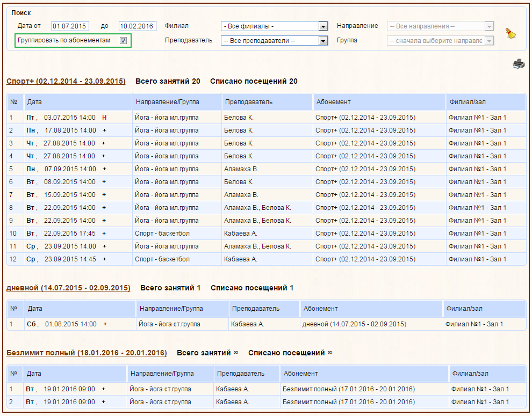Click teacher 'Аламаха В.' in row 5
The image size is (532, 416).
(241, 169)
